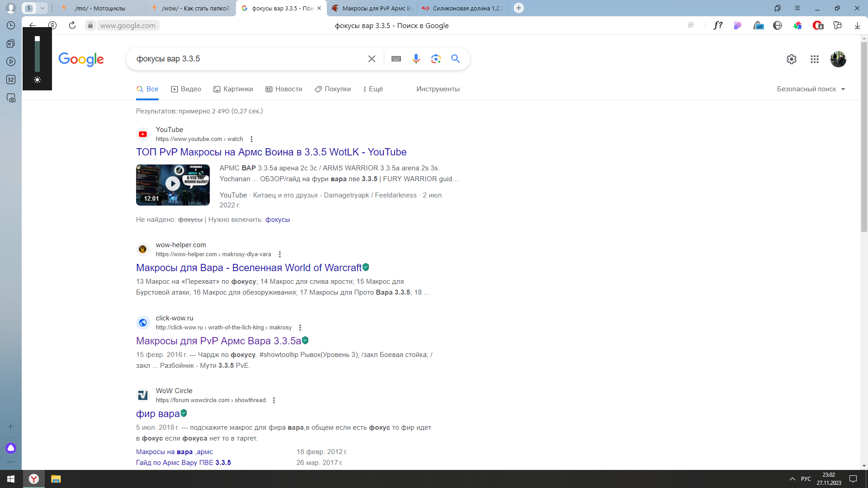Open Windows Start menu
Screen dimensions: 868x488
11,479
